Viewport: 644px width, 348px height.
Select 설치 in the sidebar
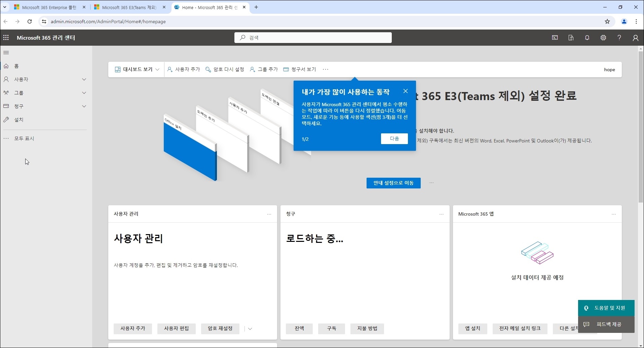[19, 120]
